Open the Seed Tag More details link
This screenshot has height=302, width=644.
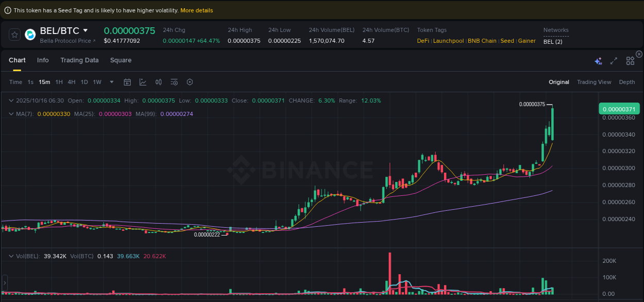196,10
